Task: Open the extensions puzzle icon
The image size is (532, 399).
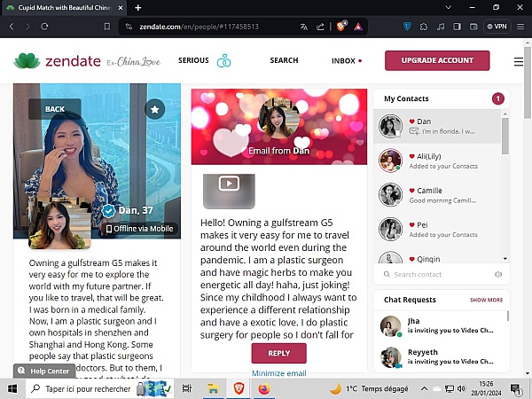Action: point(424,27)
